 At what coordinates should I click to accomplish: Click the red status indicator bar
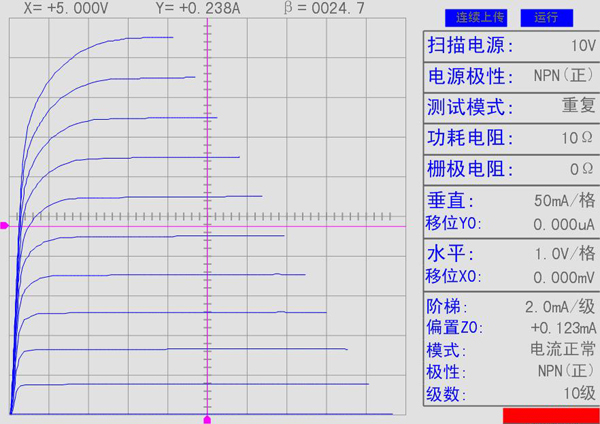tap(551, 415)
